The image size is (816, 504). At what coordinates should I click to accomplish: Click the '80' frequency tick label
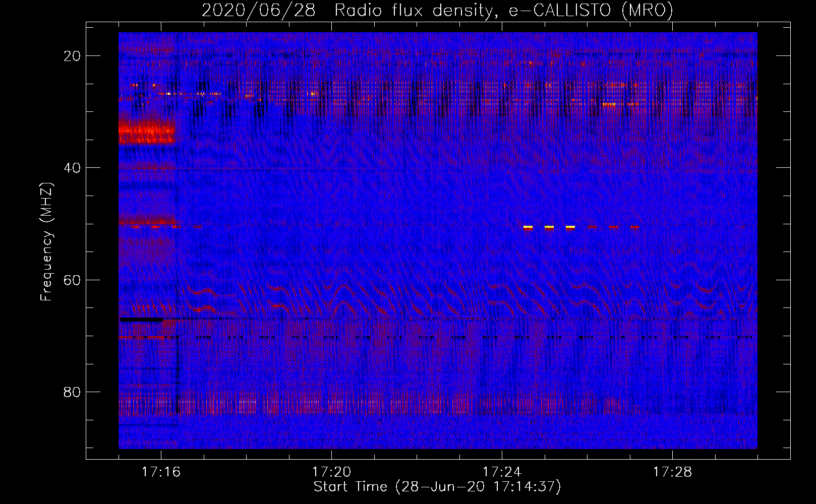point(72,392)
